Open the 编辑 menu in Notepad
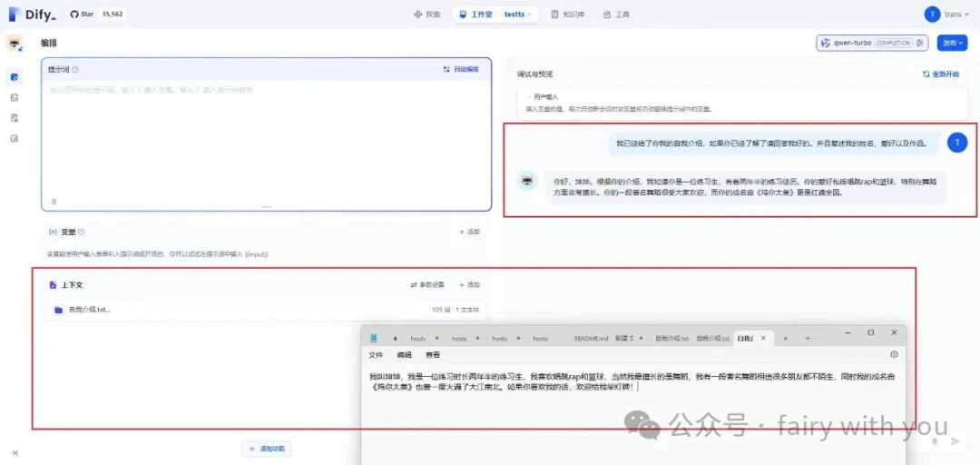The height and width of the screenshot is (465, 980). [x=405, y=355]
